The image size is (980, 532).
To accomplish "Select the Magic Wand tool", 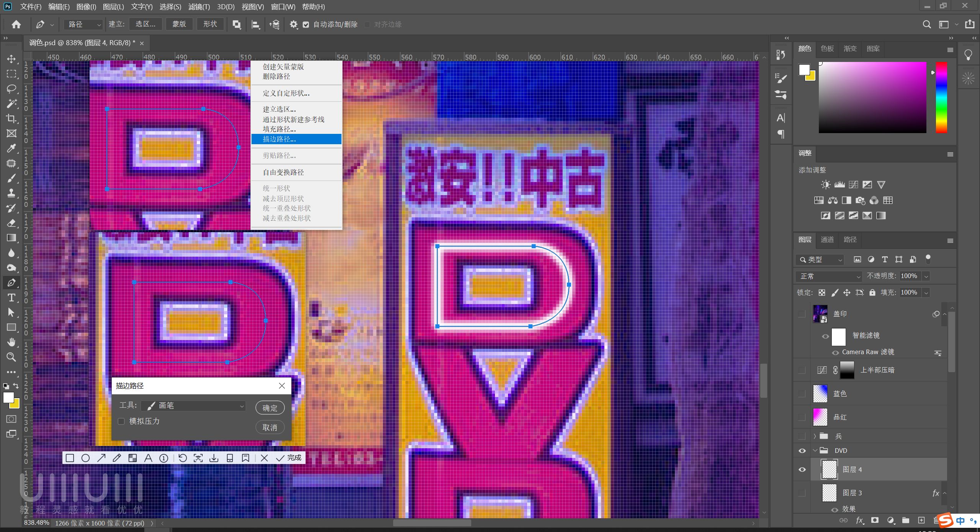I will pos(11,104).
